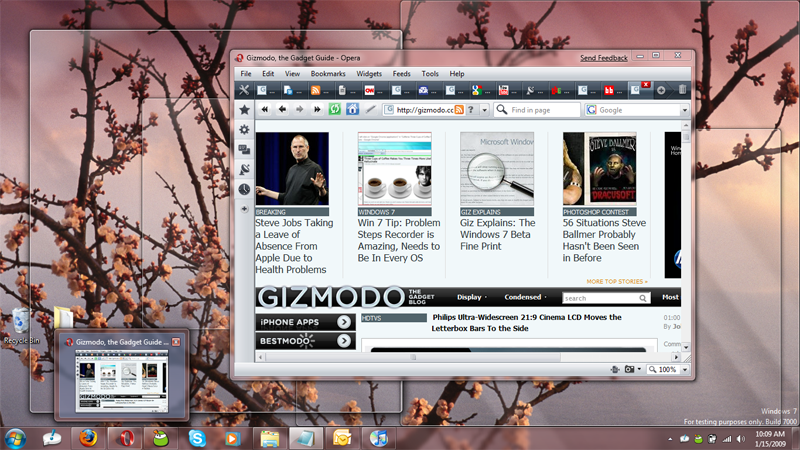
Task: Switch to the Google tab with colorful icon
Action: click(481, 91)
